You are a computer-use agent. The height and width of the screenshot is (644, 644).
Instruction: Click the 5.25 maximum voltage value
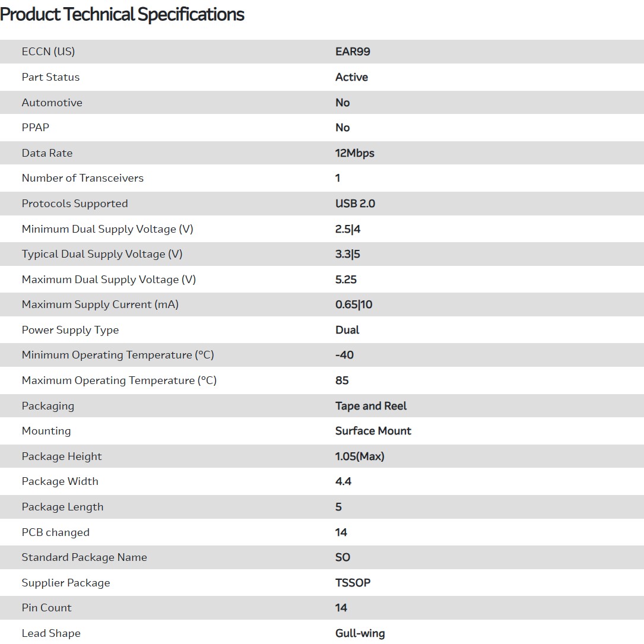tap(346, 280)
